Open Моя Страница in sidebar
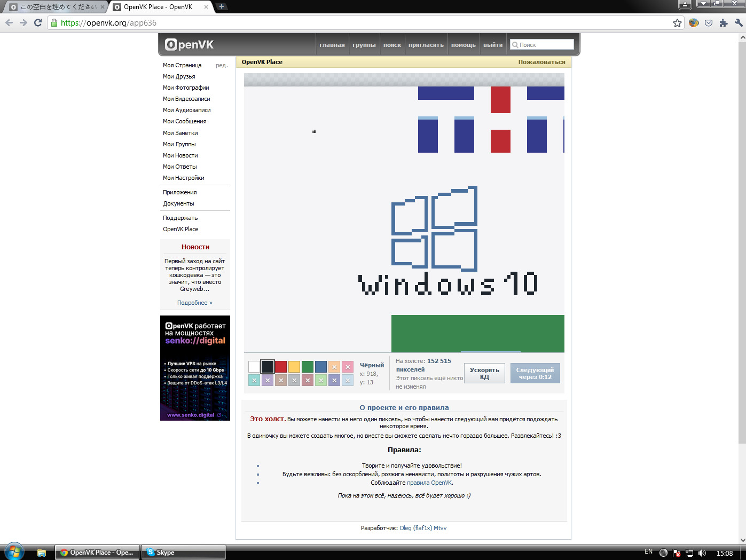Image resolution: width=746 pixels, height=560 pixels. pos(182,65)
